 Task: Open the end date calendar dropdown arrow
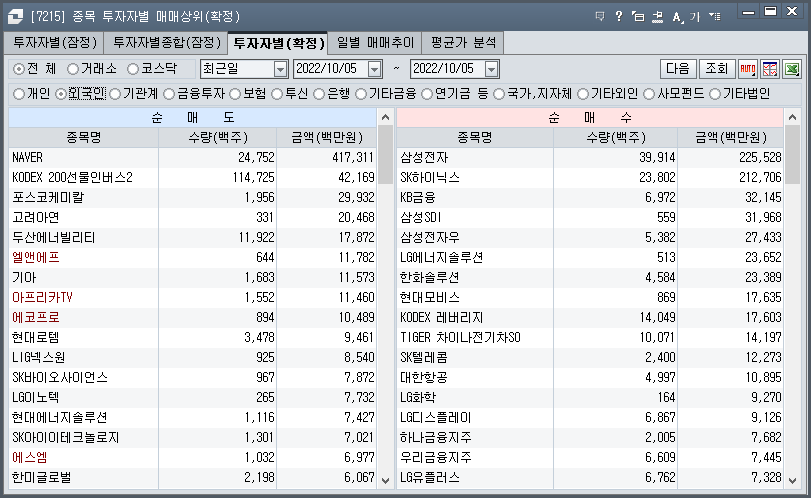[x=492, y=69]
